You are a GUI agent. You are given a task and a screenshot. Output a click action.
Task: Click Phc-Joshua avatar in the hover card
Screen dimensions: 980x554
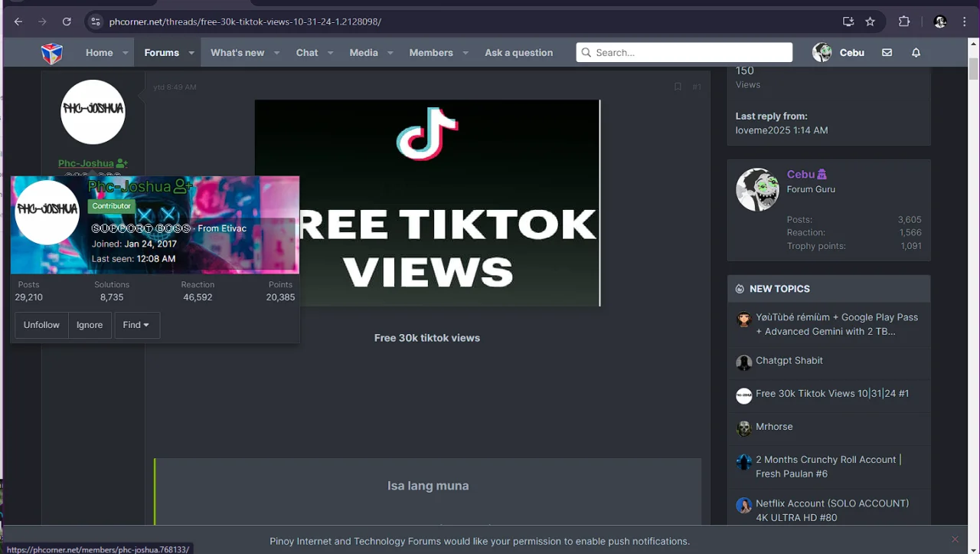(x=47, y=212)
